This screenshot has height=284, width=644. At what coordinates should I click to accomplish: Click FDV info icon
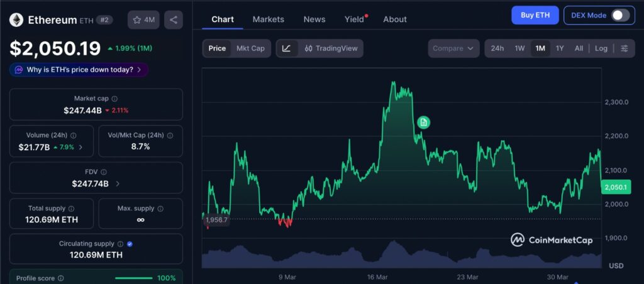[x=104, y=172]
